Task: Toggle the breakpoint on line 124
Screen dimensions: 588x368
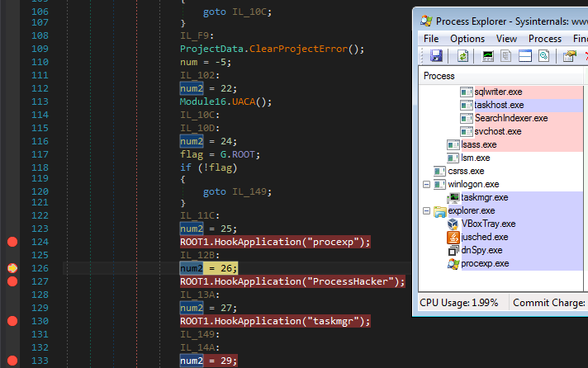Action: (x=12, y=242)
